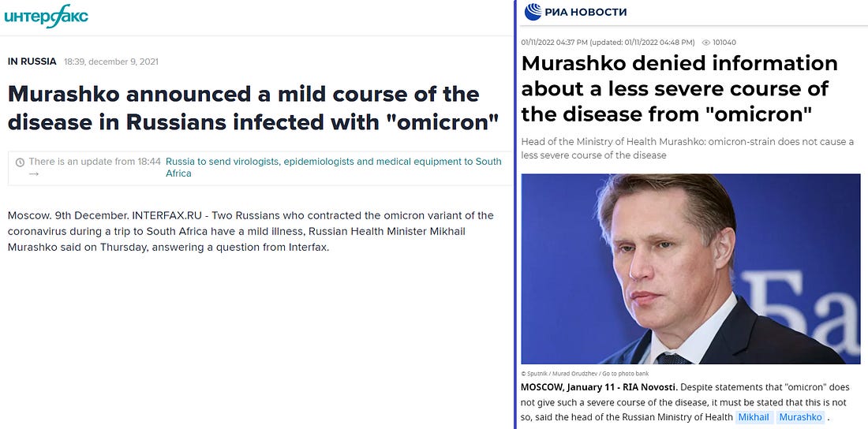Click the Murashko tag link

pos(800,417)
